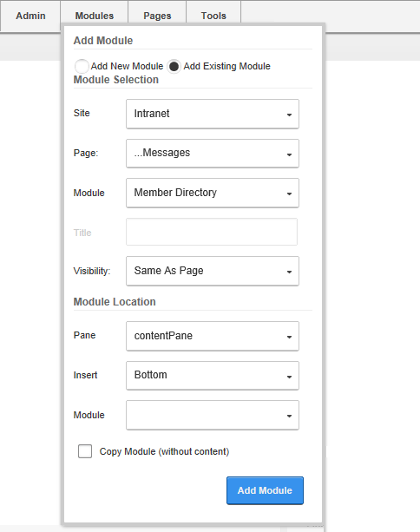420x532 pixels.
Task: Open the Pages menu
Action: click(x=157, y=16)
